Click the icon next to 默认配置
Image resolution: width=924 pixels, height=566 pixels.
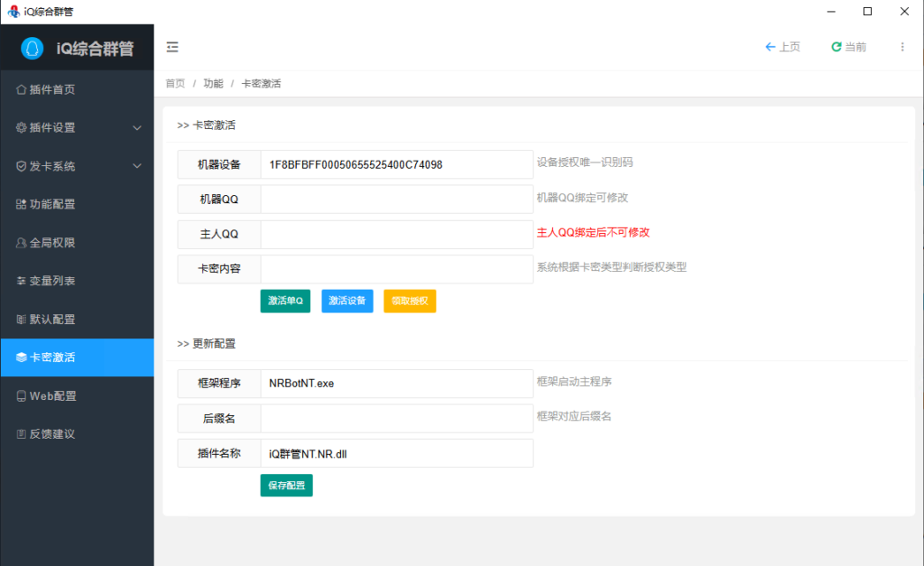[22, 320]
